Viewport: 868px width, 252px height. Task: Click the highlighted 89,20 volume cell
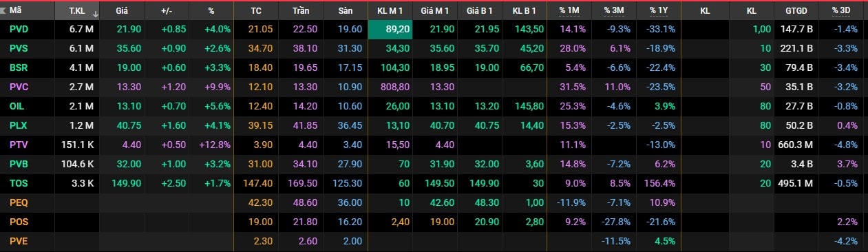click(390, 30)
